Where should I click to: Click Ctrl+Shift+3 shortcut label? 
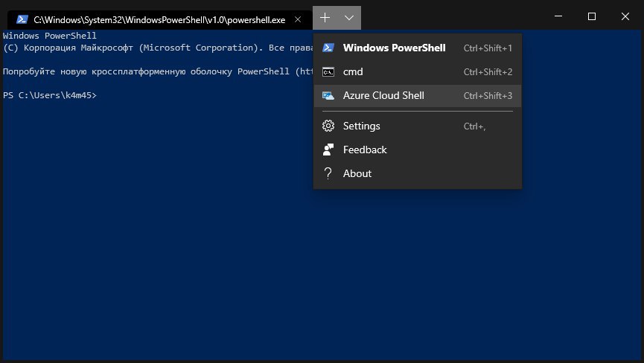(488, 95)
